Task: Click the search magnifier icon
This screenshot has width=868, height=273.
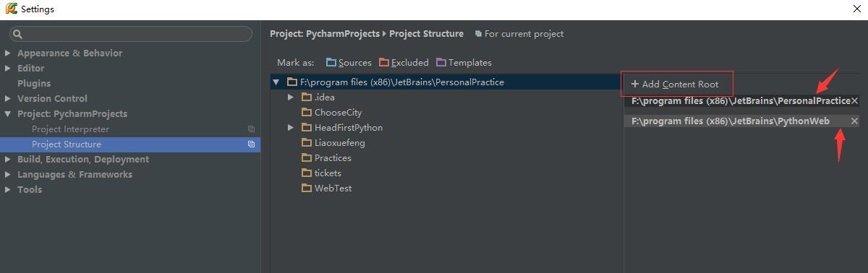Action: click(x=18, y=34)
